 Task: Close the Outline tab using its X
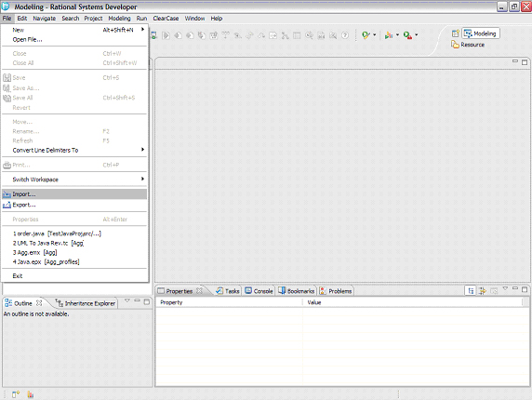39,302
